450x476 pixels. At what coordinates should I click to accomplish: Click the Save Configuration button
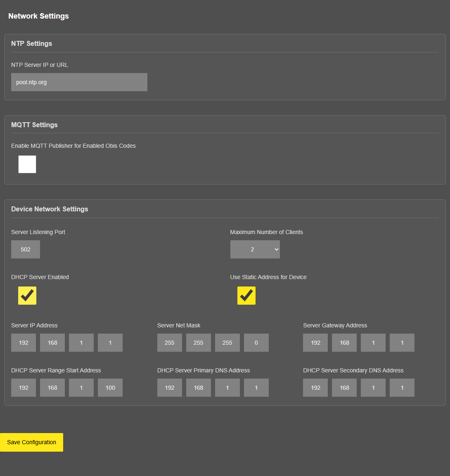(x=31, y=442)
